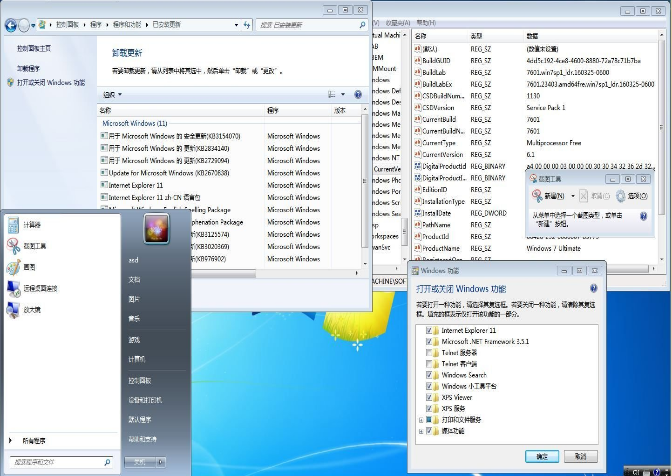Click the 卸载程序 (Uninstall a program) link
The width and height of the screenshot is (672, 476).
tap(29, 68)
